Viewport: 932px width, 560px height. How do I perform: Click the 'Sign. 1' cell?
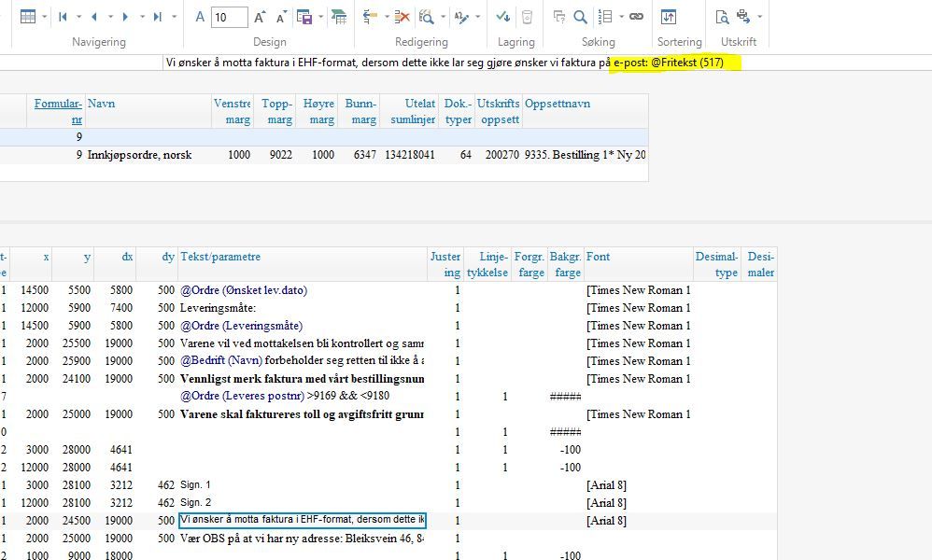(x=303, y=485)
